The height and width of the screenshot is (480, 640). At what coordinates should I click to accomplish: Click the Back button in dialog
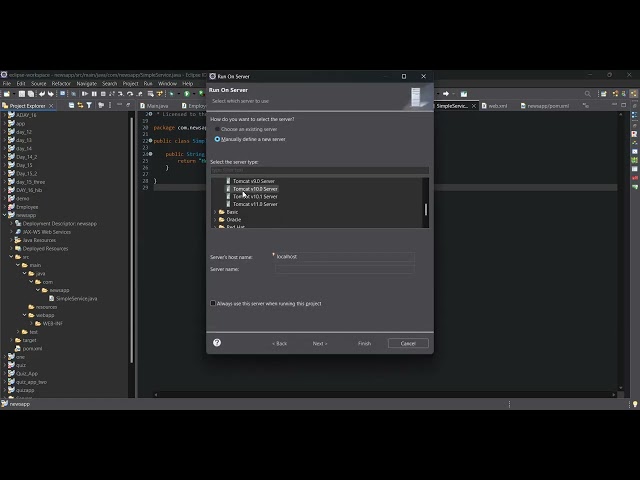(280, 343)
